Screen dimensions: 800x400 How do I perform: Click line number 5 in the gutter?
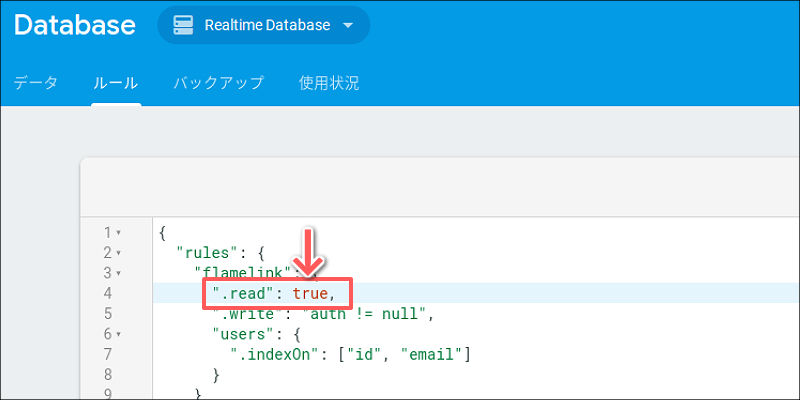point(108,314)
